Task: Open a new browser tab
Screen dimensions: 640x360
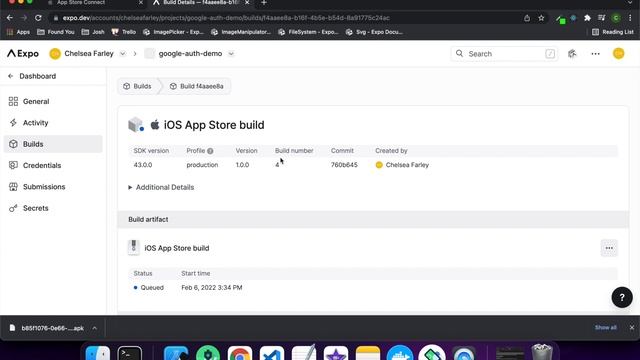Action: (x=264, y=2)
